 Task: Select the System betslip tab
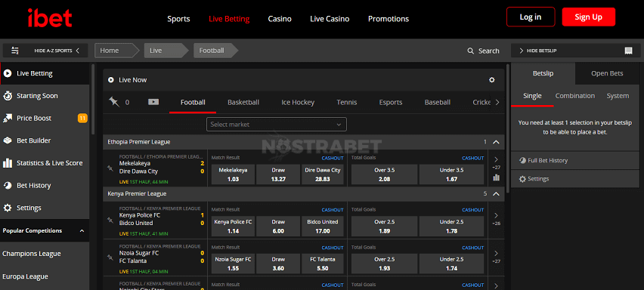pyautogui.click(x=618, y=96)
